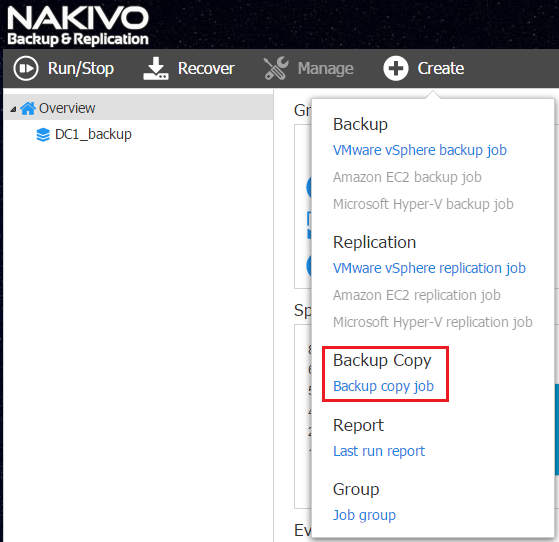Create a Backup copy job
559x542 pixels.
tap(383, 386)
